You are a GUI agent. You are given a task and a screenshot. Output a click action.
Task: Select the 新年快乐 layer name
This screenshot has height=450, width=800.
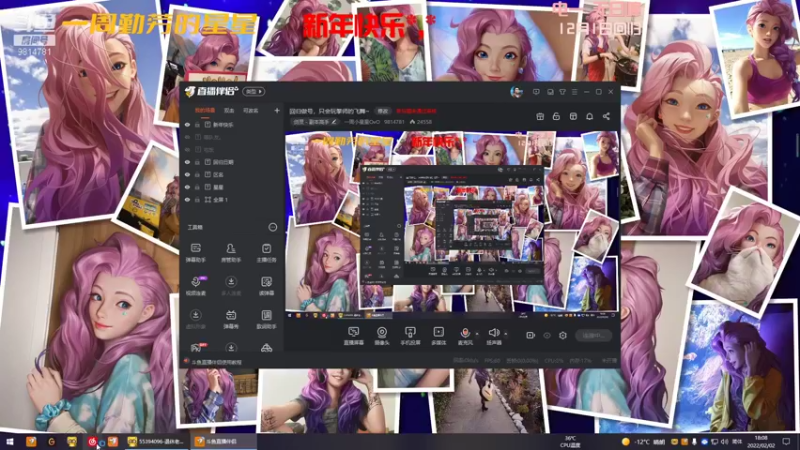click(x=223, y=124)
